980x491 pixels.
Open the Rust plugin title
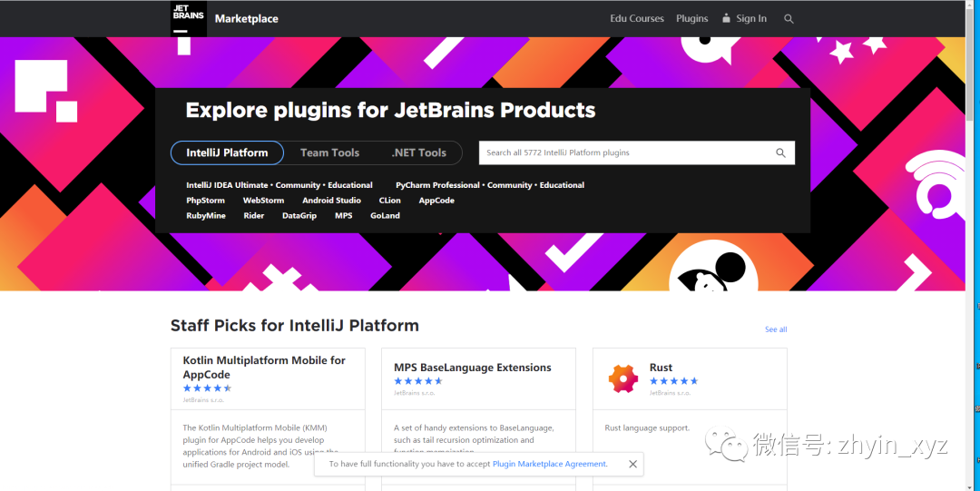(x=661, y=368)
